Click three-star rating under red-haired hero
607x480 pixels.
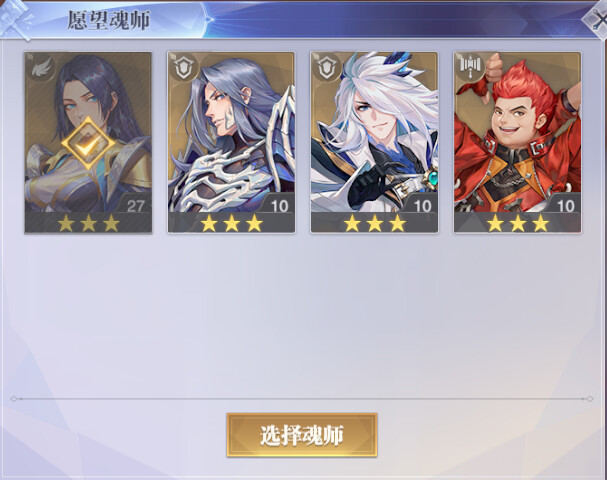pyautogui.click(x=518, y=223)
